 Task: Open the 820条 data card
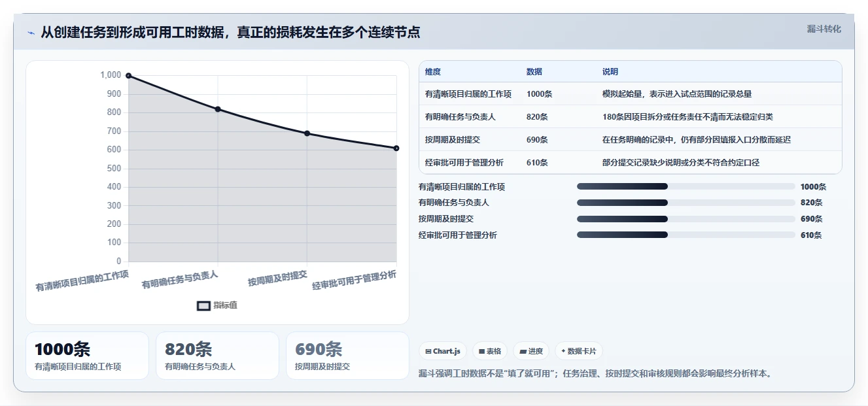217,356
